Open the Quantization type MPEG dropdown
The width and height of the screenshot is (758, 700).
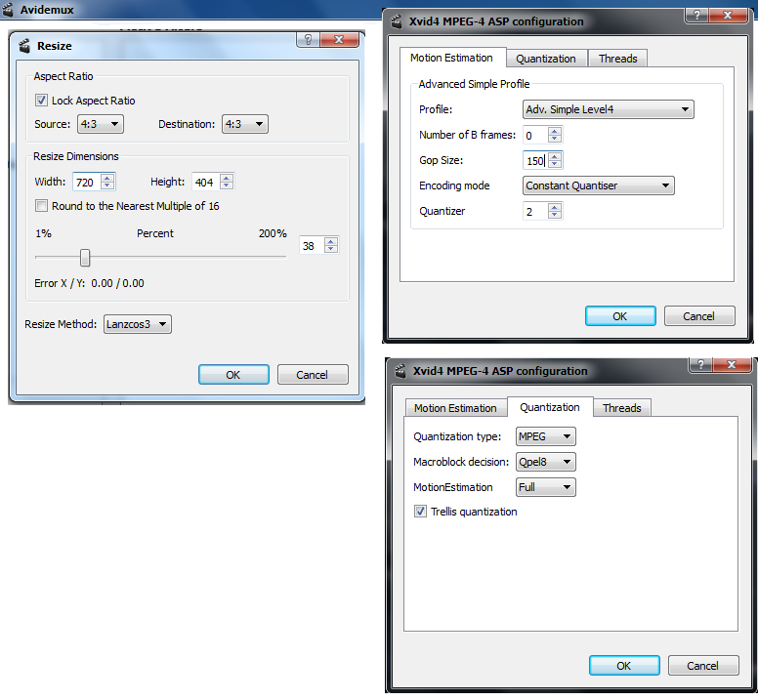(x=546, y=436)
